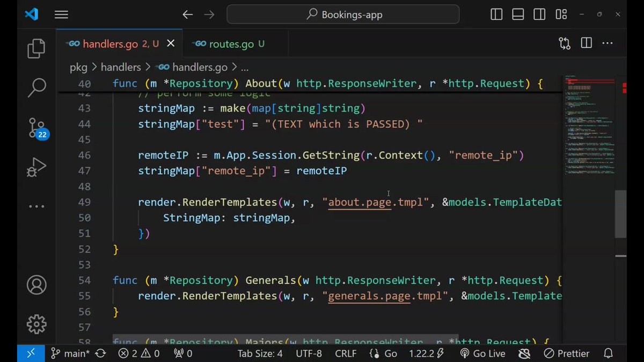This screenshot has height=362, width=644.
Task: Open the Search view in activity bar
Action: click(36, 87)
